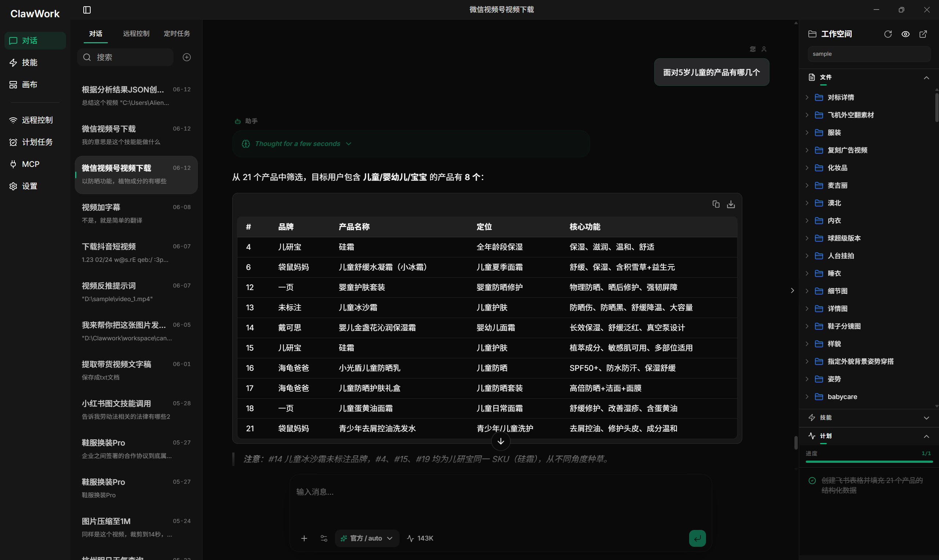Click table cell 小光盾儿童防晒乳
939x560 pixels.
(x=369, y=368)
